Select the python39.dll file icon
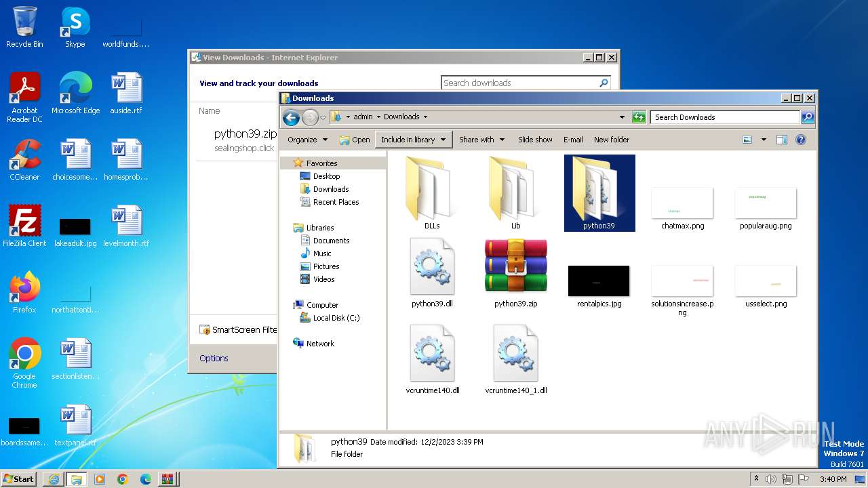 coord(432,266)
